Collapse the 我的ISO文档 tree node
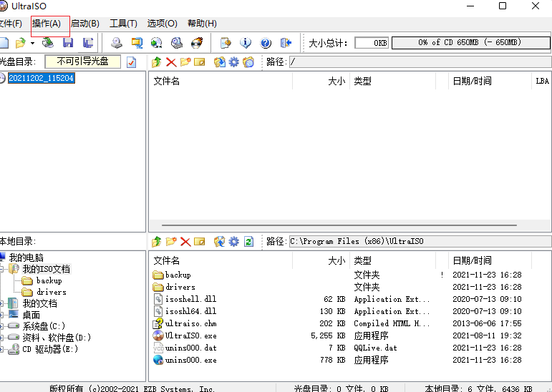552x392 pixels. [1, 269]
